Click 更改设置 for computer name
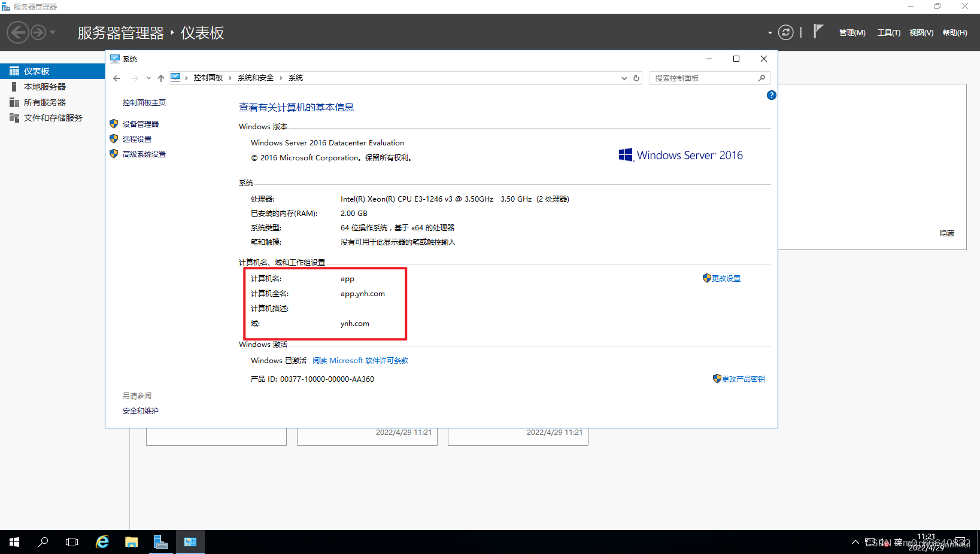 point(726,279)
